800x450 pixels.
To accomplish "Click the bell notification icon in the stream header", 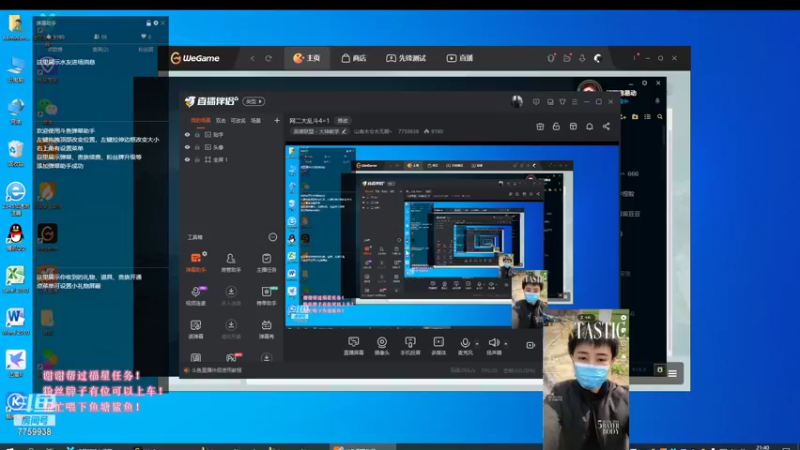I will [x=589, y=126].
